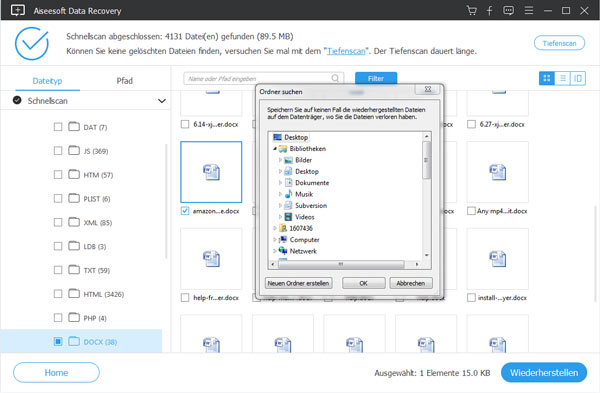The height and width of the screenshot is (393, 600).
Task: Expand the Computer tree node
Action: pyautogui.click(x=275, y=240)
